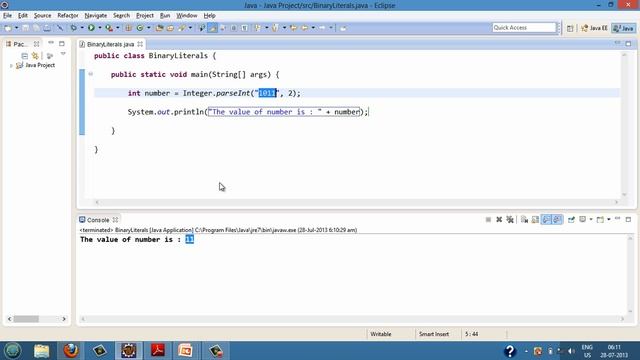Click the Open Type icon in toolbar
640x360 pixels.
click(x=159, y=28)
